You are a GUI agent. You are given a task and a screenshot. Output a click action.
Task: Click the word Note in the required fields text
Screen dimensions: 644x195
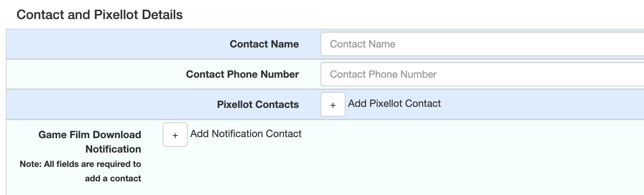pyautogui.click(x=30, y=164)
